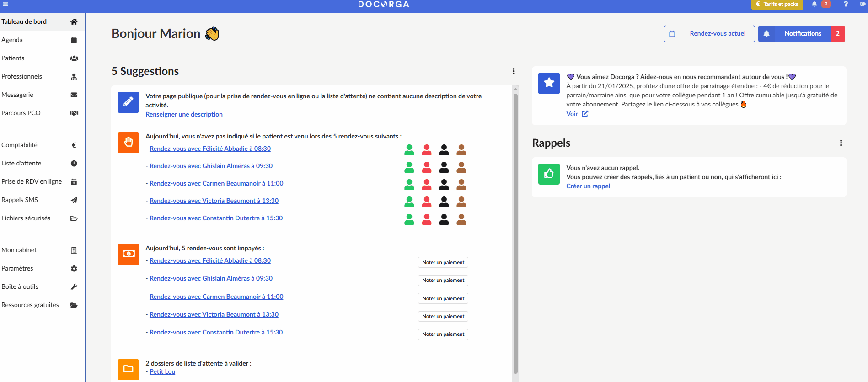Click the Paramètres gear icon
This screenshot has width=868, height=382.
pos(74,269)
